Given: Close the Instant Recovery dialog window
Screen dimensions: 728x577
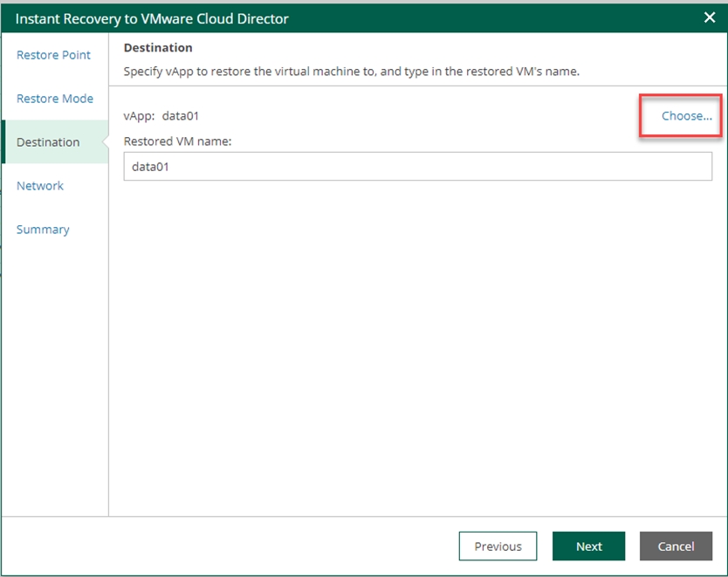Looking at the screenshot, I should [x=710, y=17].
